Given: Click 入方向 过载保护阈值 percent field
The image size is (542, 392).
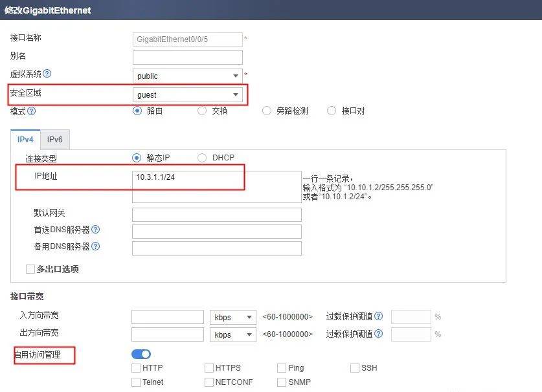Looking at the screenshot, I should (411, 317).
